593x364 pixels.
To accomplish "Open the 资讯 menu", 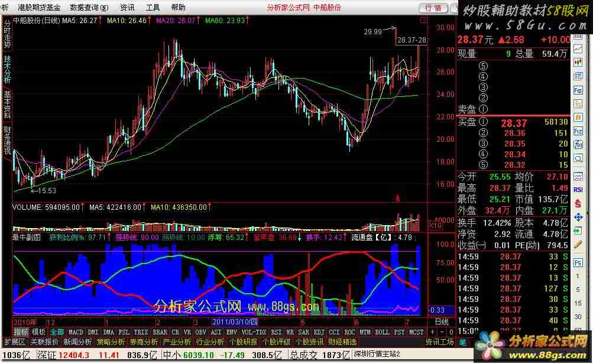I will pos(127,7).
